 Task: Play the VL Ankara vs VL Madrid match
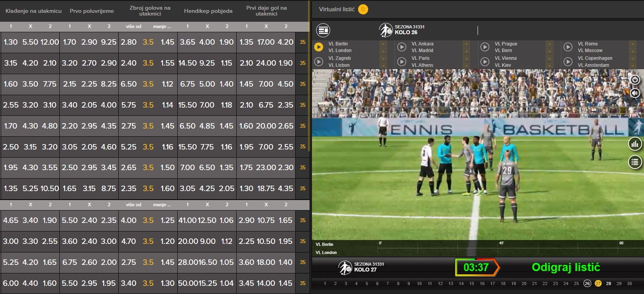coord(402,47)
